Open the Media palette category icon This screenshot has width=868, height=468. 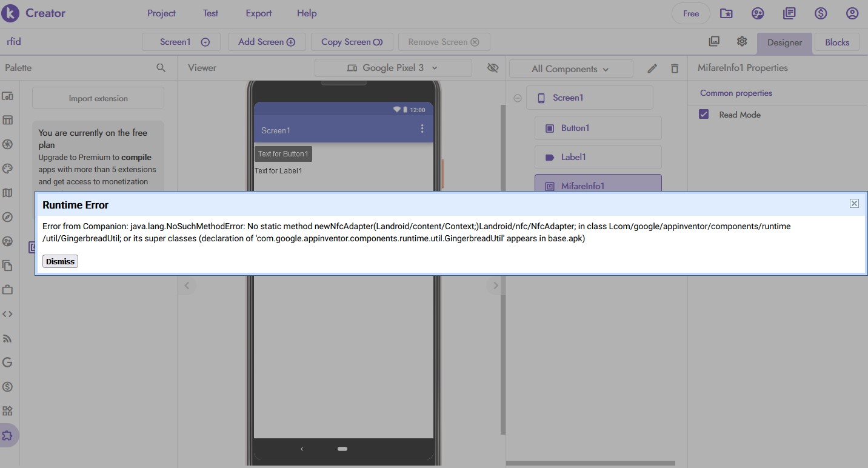pyautogui.click(x=8, y=144)
